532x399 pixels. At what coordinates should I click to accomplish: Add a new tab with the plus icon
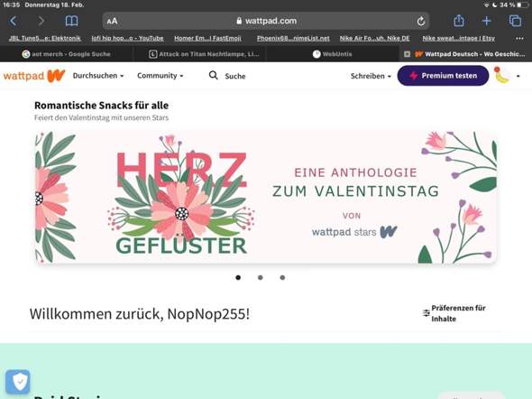pos(486,21)
